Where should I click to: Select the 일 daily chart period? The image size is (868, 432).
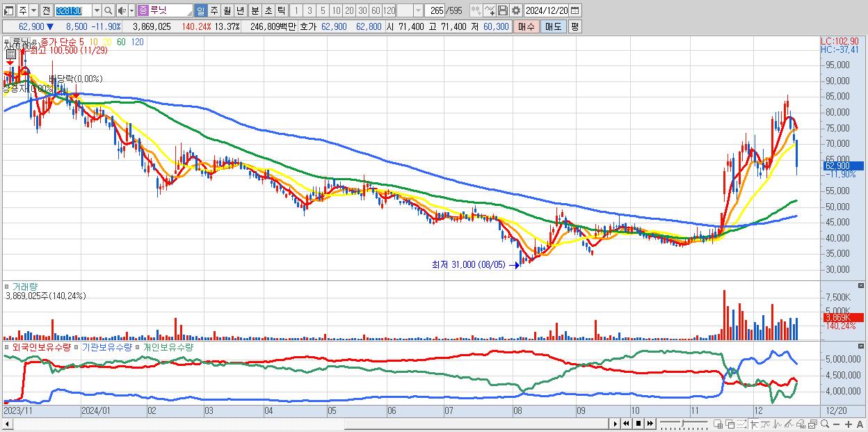(x=200, y=11)
